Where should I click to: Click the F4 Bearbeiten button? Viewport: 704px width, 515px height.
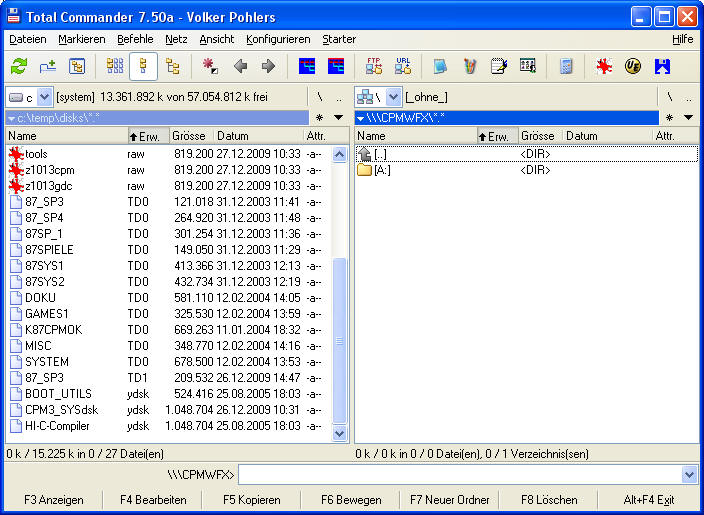153,500
